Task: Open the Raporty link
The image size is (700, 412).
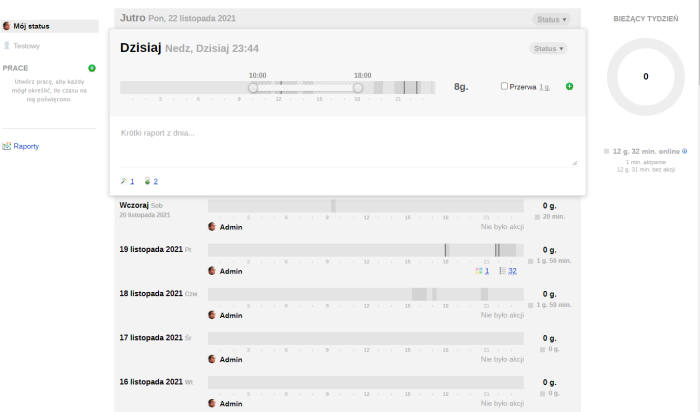Action: tap(26, 147)
